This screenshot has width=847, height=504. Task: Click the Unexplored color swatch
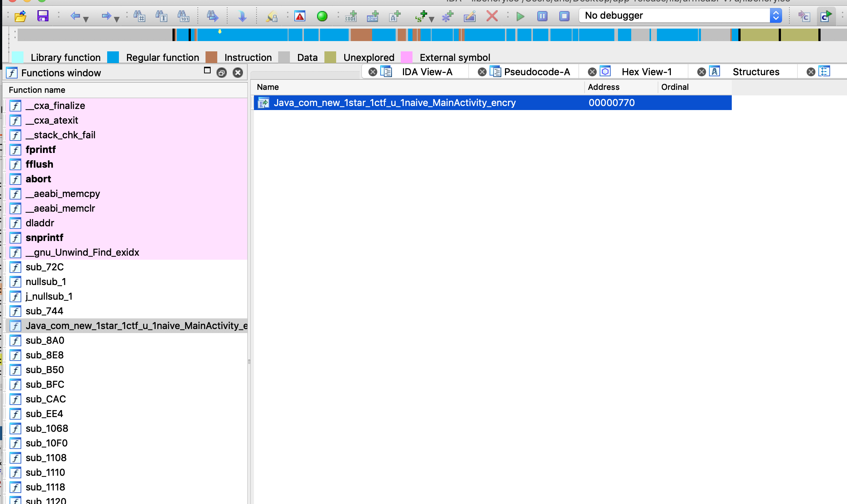click(x=330, y=57)
